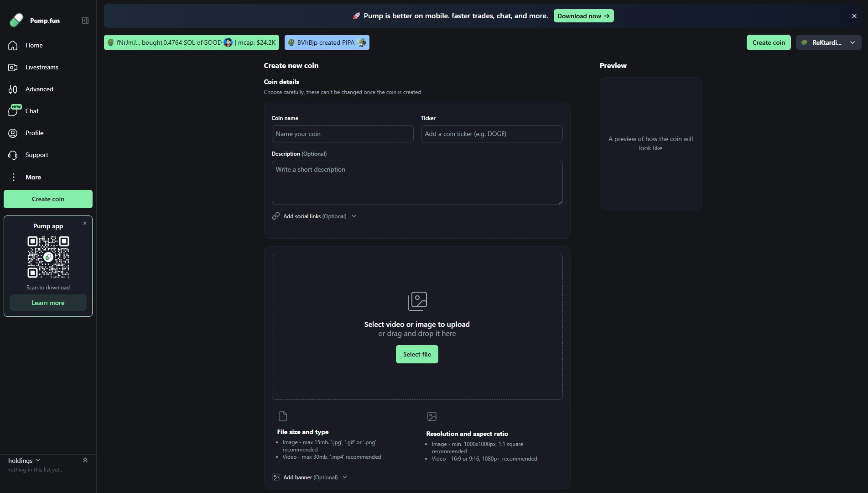Click the link icon beside social links
868x493 pixels.
276,216
